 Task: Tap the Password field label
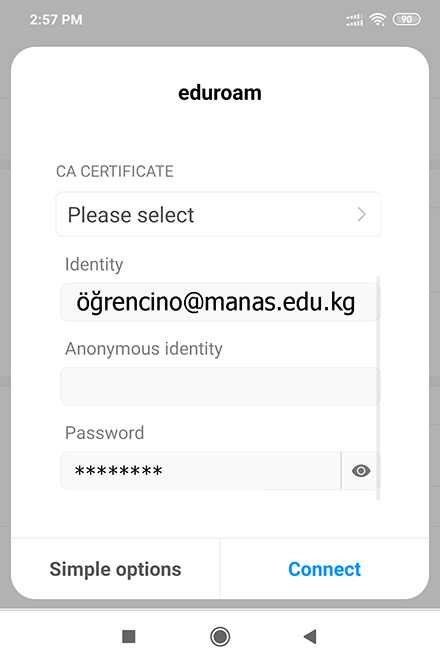coord(104,433)
